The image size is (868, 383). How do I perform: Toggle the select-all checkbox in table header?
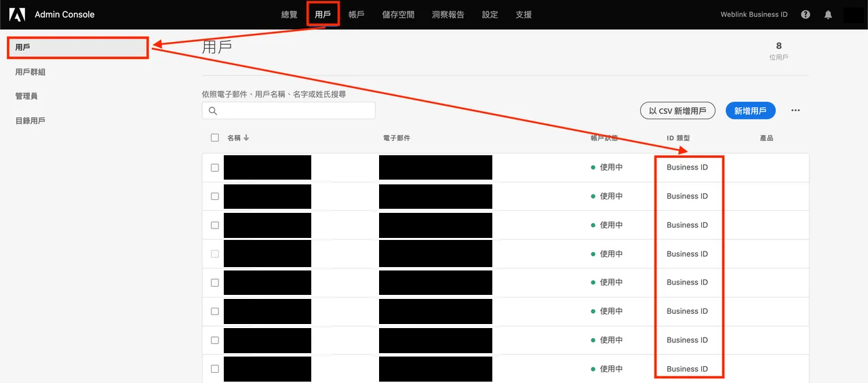pos(215,138)
